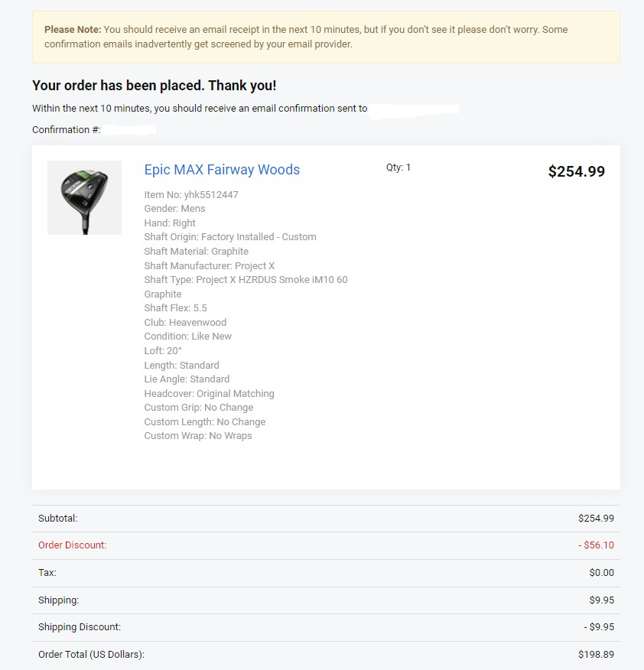Click the yellow Please Note banner

point(326,37)
